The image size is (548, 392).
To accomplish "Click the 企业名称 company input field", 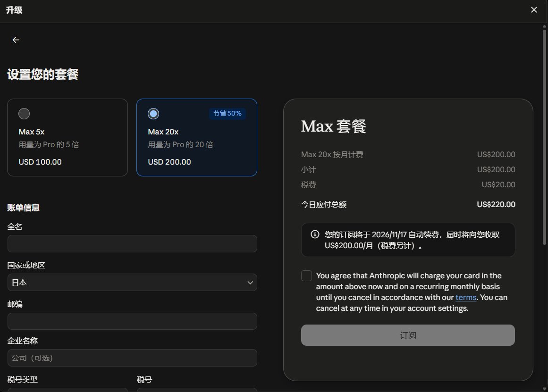I will tap(132, 358).
